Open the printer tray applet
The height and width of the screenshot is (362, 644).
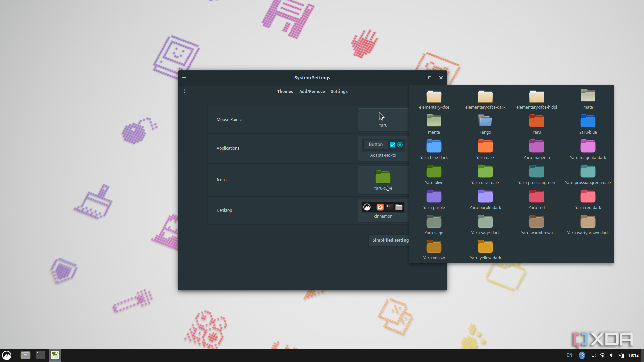pos(593,355)
